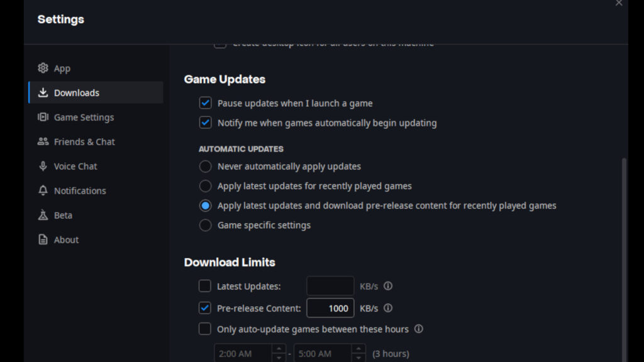Image resolution: width=644 pixels, height=362 pixels.
Task: Enable the Latest Updates download limit checkbox
Action: (205, 286)
